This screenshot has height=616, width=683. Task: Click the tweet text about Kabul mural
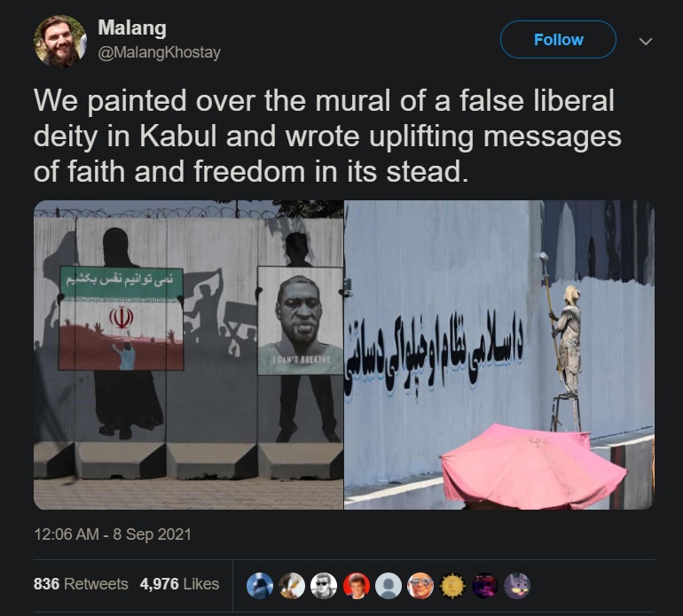[327, 136]
